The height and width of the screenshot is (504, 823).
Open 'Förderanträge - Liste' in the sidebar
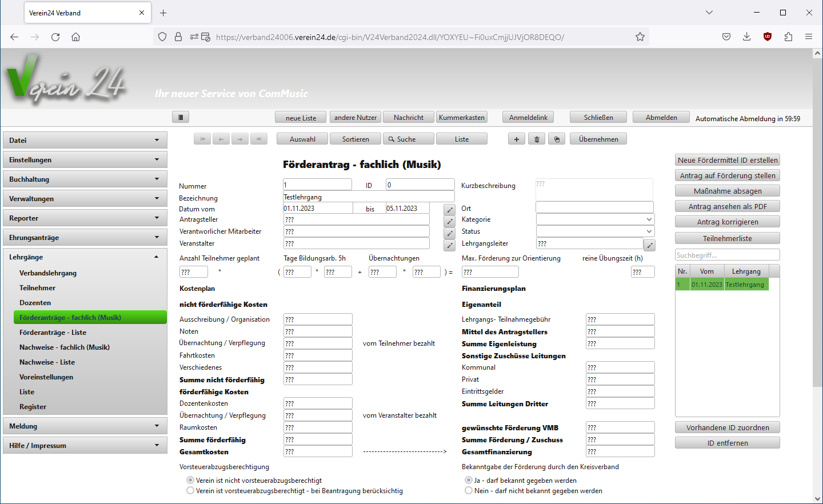[53, 333]
